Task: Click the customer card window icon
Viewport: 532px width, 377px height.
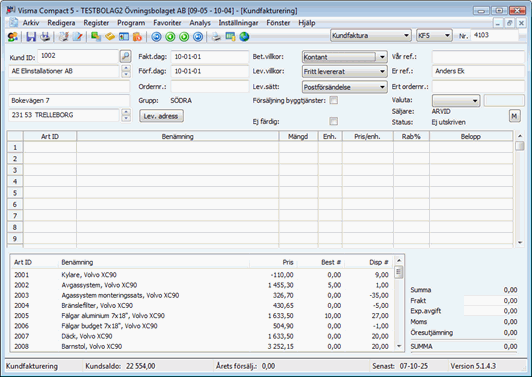Action: (x=124, y=36)
